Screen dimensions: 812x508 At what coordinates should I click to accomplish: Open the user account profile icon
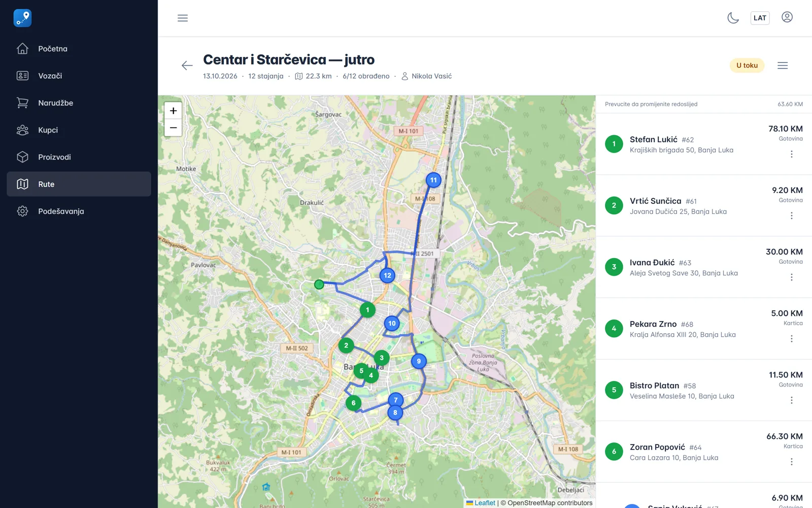(x=787, y=17)
